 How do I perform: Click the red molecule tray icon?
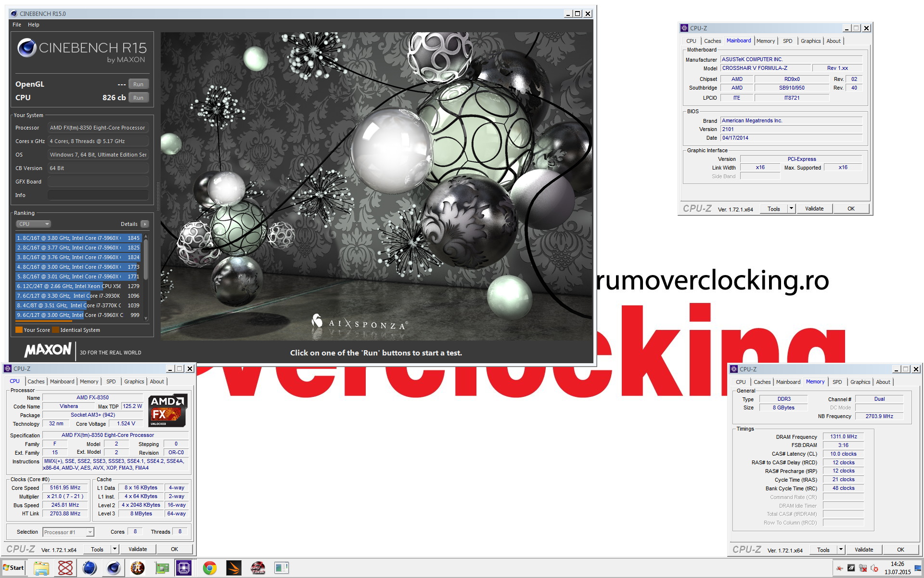point(839,568)
